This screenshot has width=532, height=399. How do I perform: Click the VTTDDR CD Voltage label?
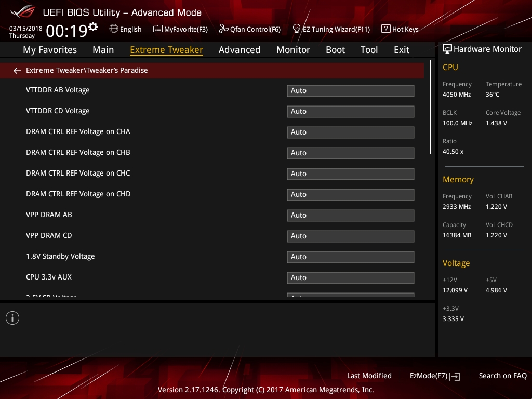pyautogui.click(x=58, y=111)
